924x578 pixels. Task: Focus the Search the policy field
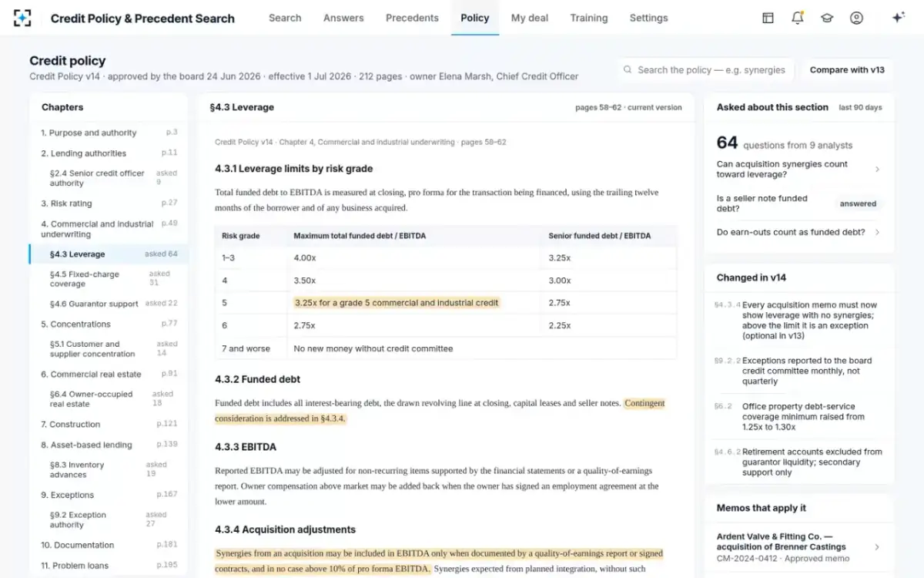pos(705,69)
